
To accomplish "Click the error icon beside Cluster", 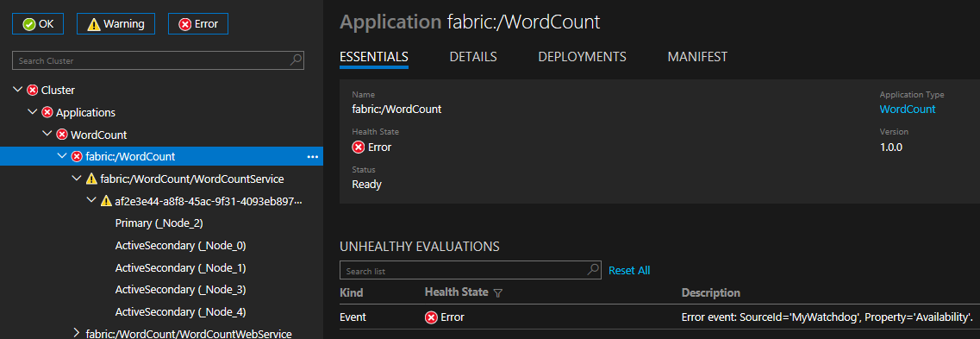I will [33, 90].
